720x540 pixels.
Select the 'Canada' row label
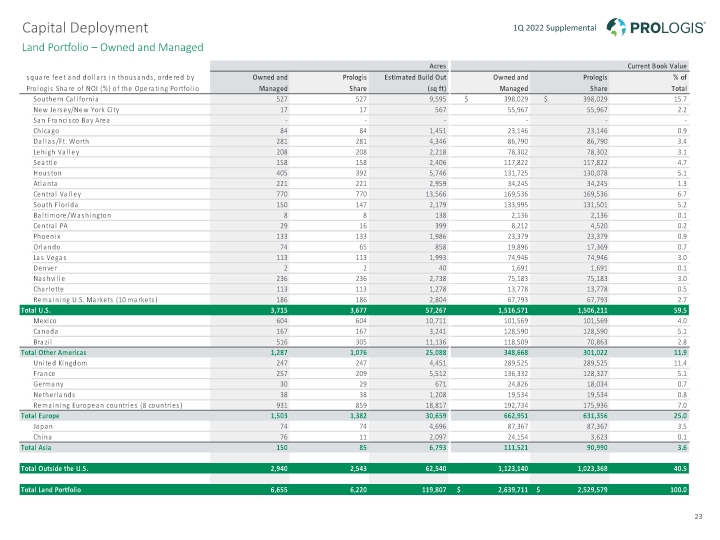coord(45,332)
